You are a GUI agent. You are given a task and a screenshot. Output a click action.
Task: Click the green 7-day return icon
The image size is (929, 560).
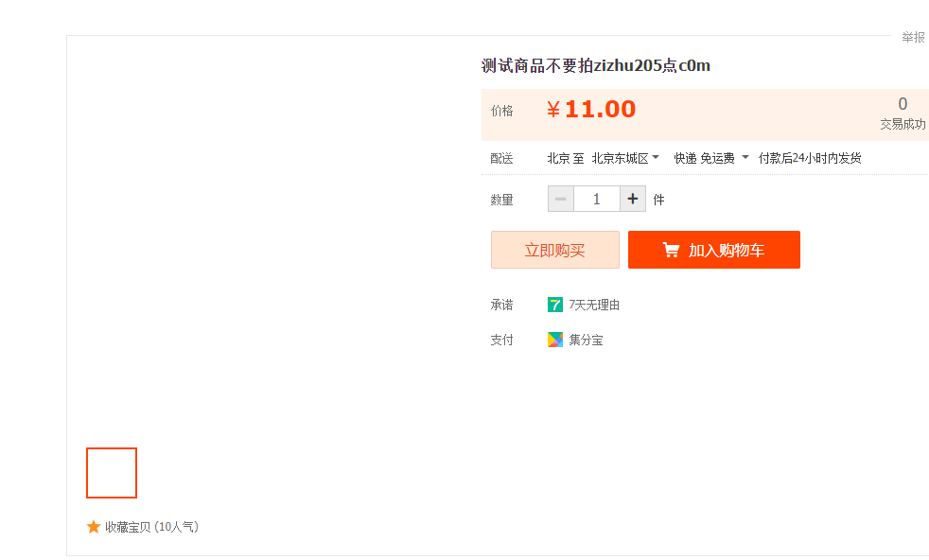click(555, 305)
